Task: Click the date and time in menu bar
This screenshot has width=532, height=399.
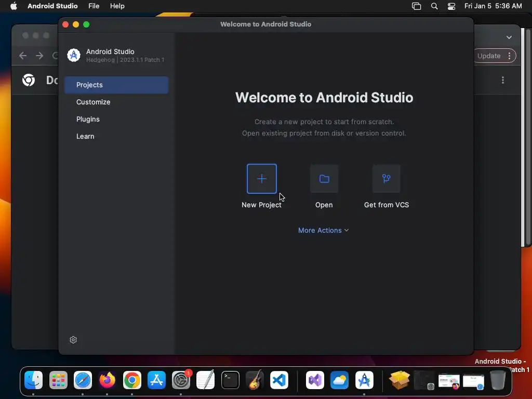Action: click(x=493, y=6)
